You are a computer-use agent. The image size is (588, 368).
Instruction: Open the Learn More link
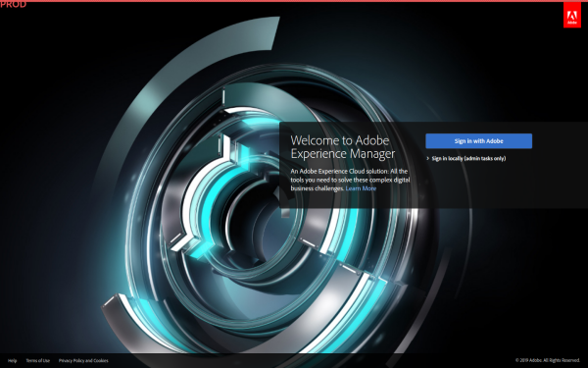[361, 188]
